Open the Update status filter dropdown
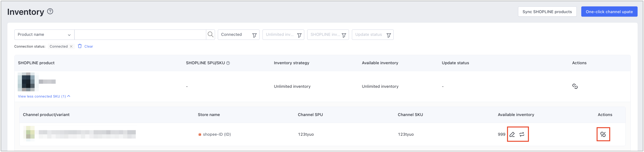The height and width of the screenshot is (152, 644). (x=373, y=35)
